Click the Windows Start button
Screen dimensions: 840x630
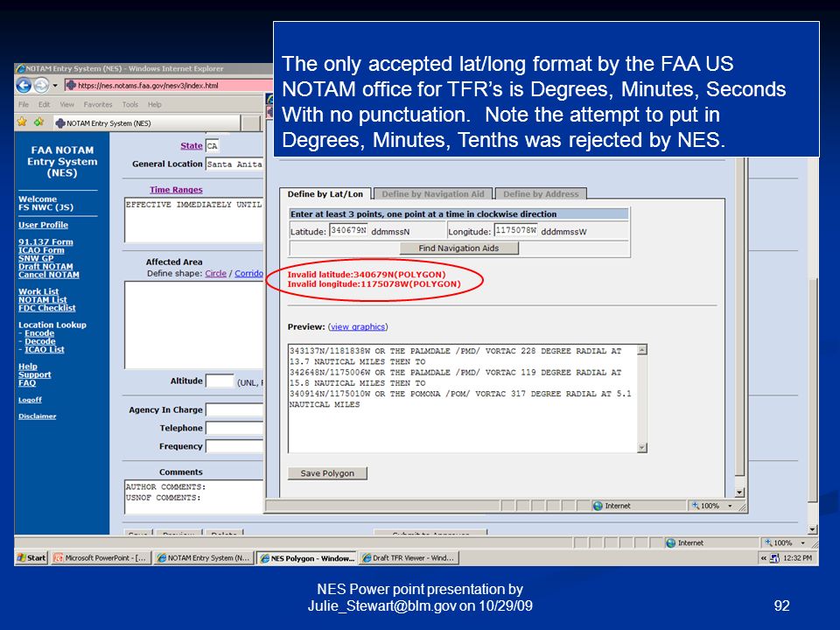31,557
